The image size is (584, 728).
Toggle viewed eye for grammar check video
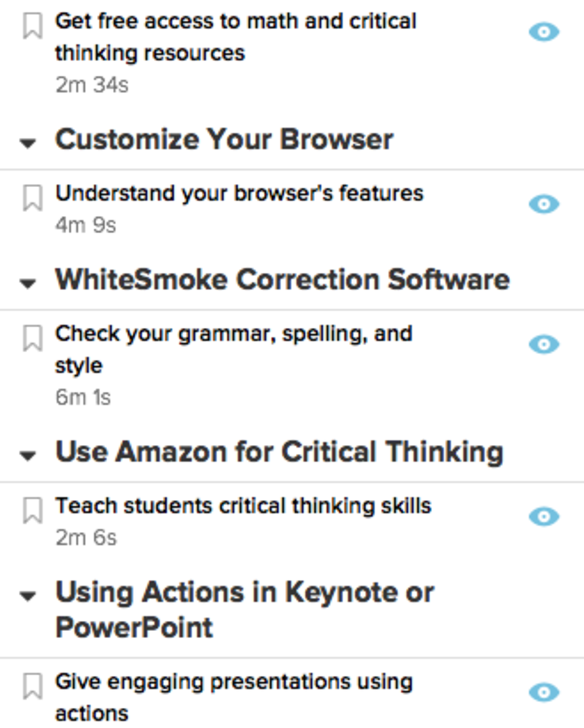click(x=544, y=344)
